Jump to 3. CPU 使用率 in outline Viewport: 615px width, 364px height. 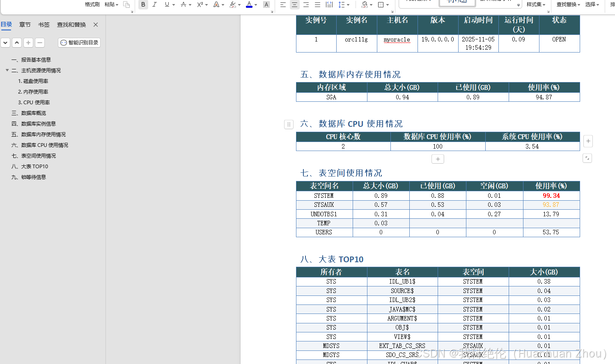(34, 103)
